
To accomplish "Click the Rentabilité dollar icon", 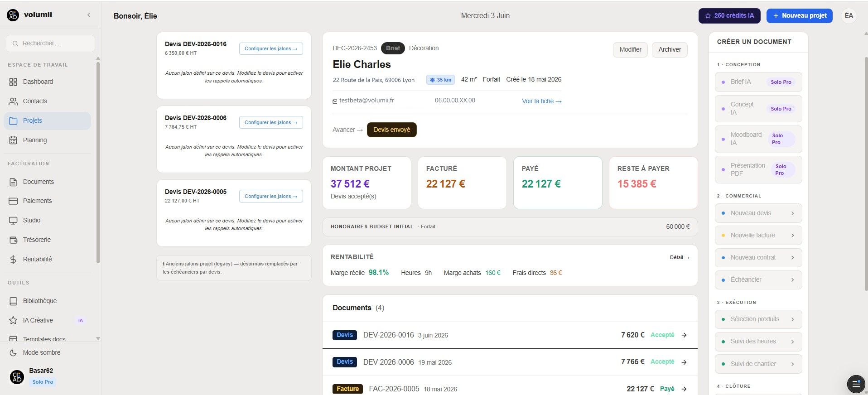I will [13, 259].
